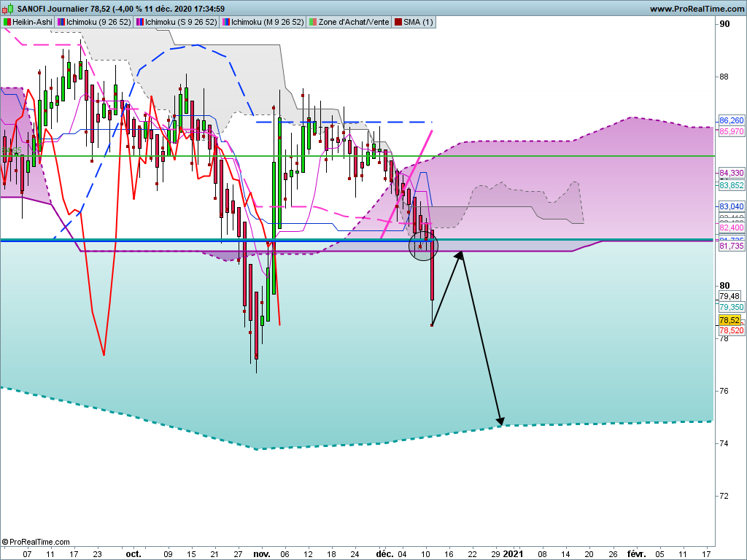Open the Zone d'Achat/Vente indicator tab

click(349, 22)
